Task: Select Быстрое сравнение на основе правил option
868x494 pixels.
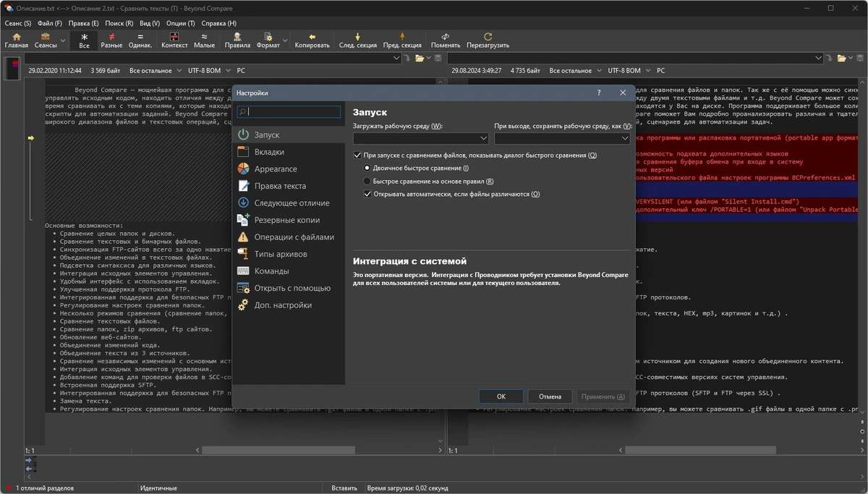Action: (367, 181)
